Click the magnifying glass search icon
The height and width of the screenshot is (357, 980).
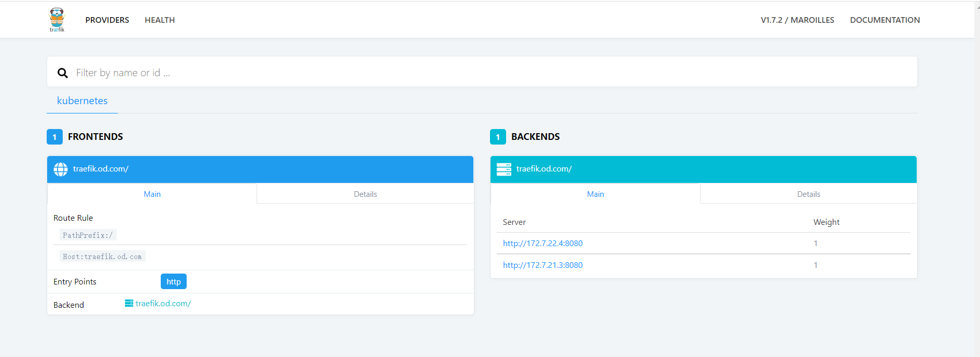tap(63, 73)
